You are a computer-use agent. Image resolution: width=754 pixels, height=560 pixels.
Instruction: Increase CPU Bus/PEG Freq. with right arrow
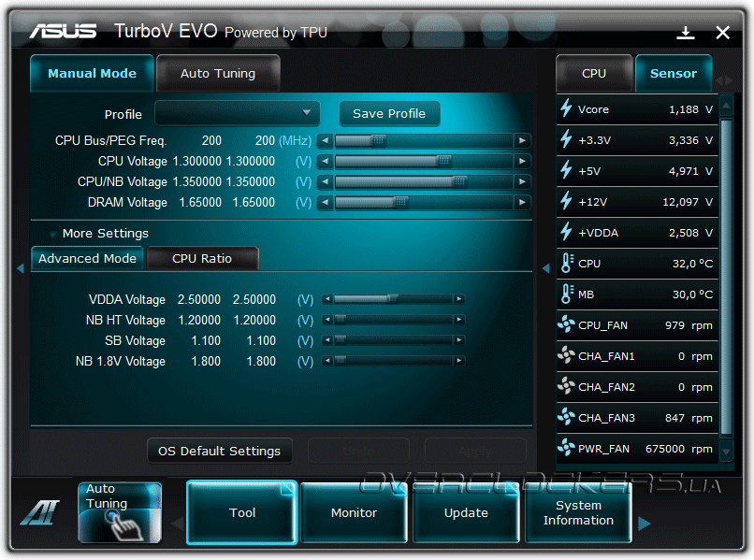(x=522, y=140)
